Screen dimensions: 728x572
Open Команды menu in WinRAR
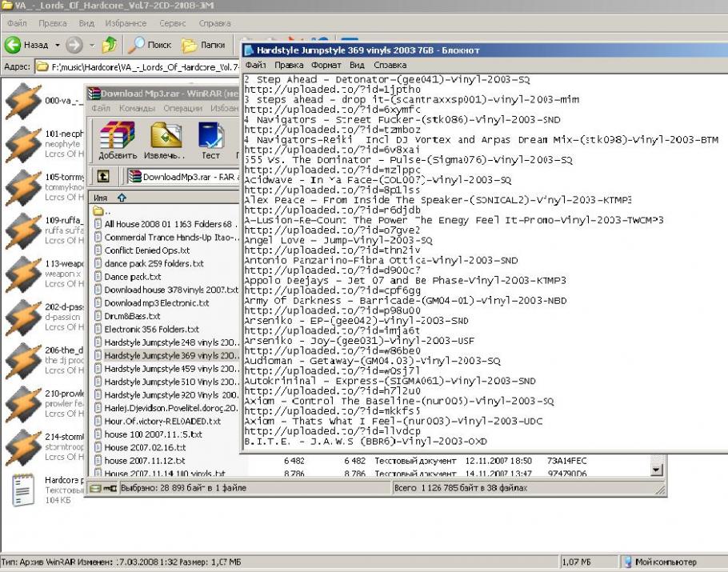[x=137, y=108]
